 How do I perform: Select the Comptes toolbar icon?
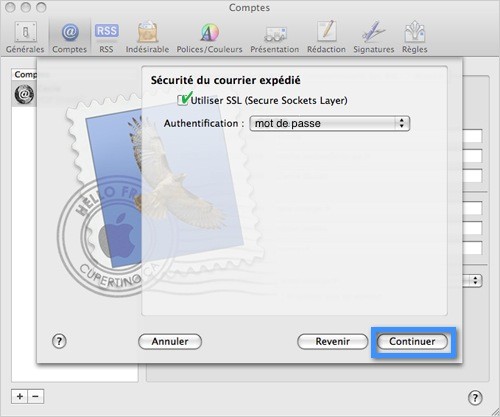pos(69,37)
